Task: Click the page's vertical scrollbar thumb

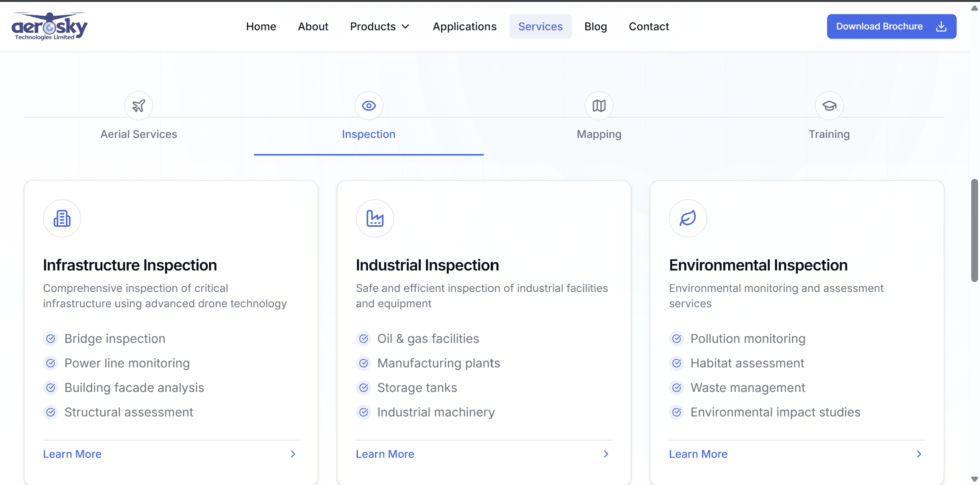Action: point(974,230)
